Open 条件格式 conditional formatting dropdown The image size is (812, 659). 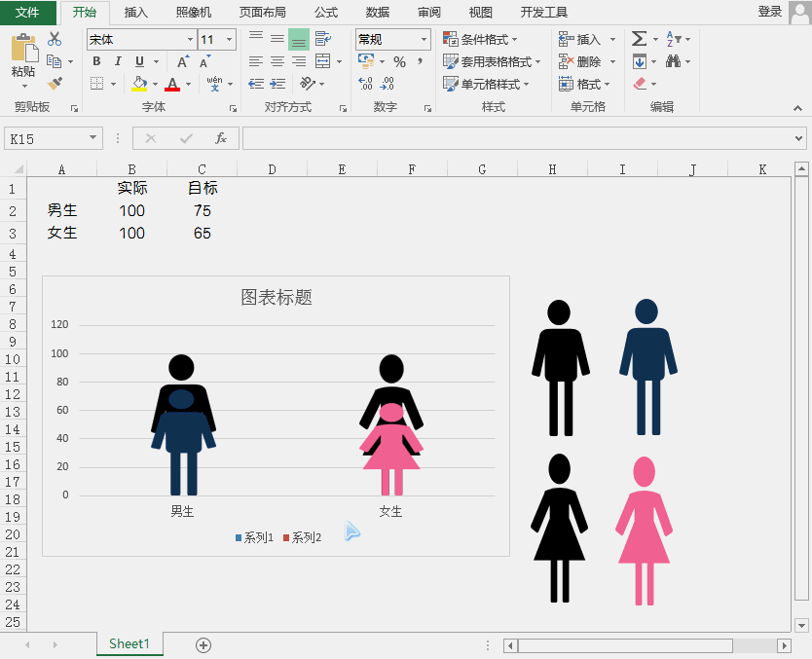pyautogui.click(x=480, y=39)
